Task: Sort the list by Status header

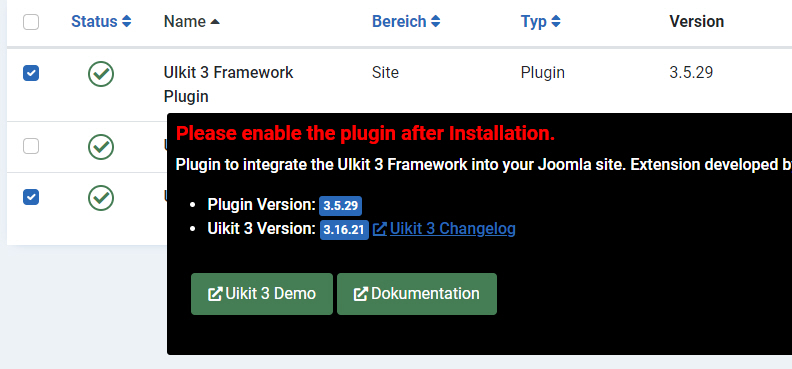Action: (101, 22)
